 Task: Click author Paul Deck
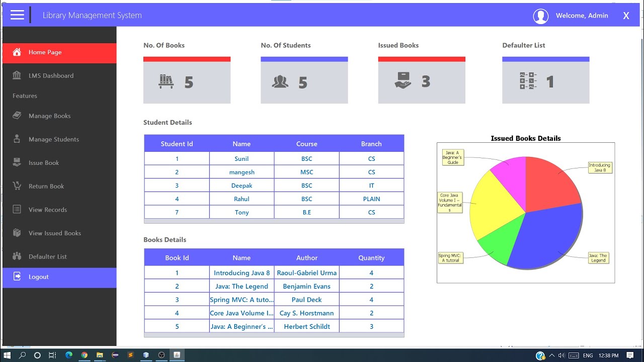307,300
